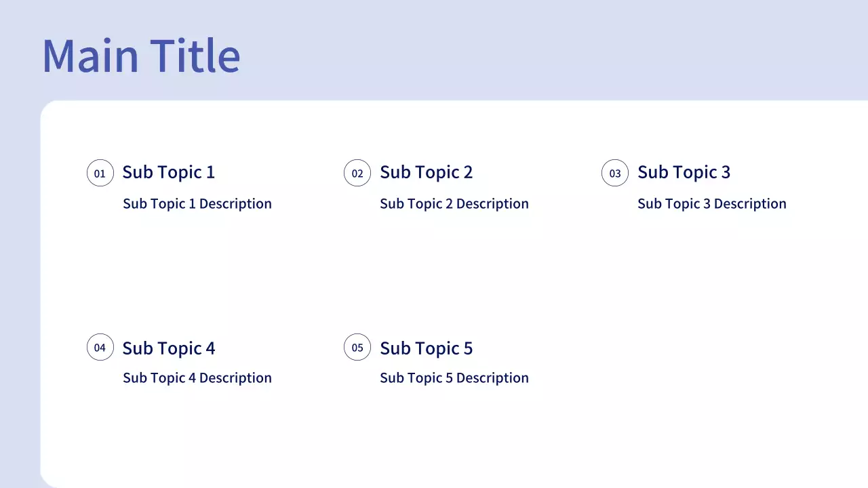Click the Sub Topic 5 heading
Image resolution: width=868 pixels, height=488 pixels.
(426, 348)
